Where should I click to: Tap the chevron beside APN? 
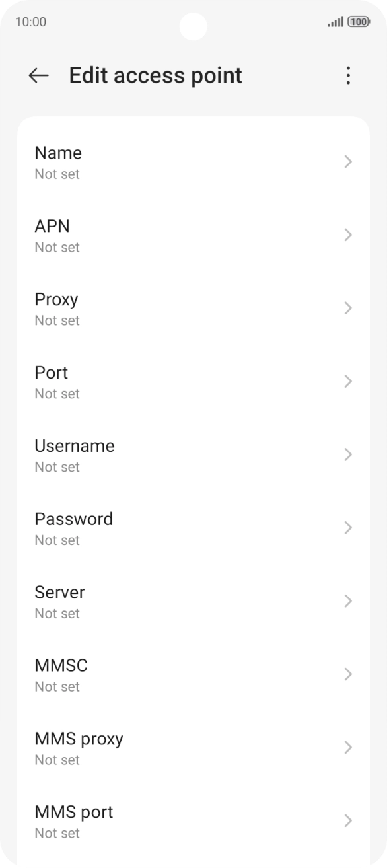tap(348, 235)
